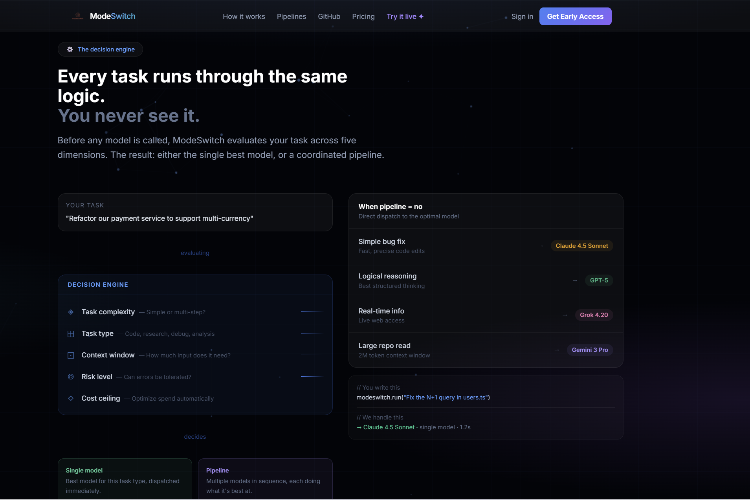This screenshot has height=500, width=750.
Task: Select the Logical reasoning row title
Action: [x=387, y=276]
